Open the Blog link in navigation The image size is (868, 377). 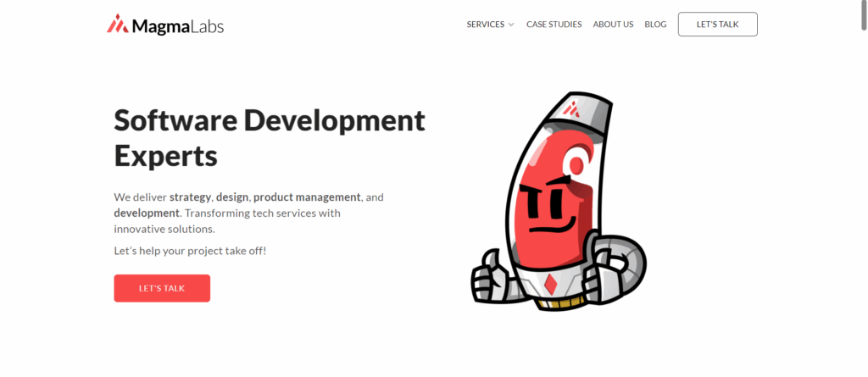pyautogui.click(x=655, y=25)
